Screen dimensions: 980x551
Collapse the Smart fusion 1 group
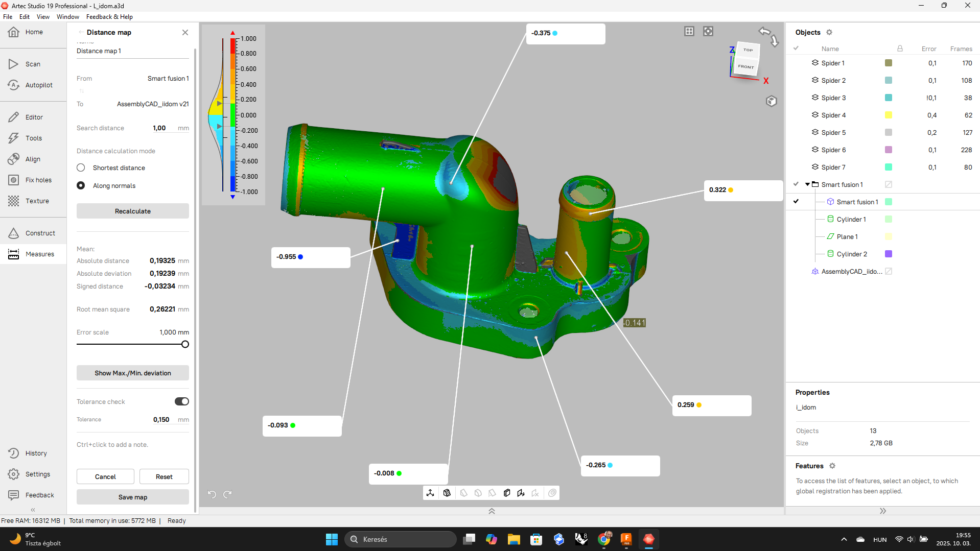pyautogui.click(x=807, y=184)
